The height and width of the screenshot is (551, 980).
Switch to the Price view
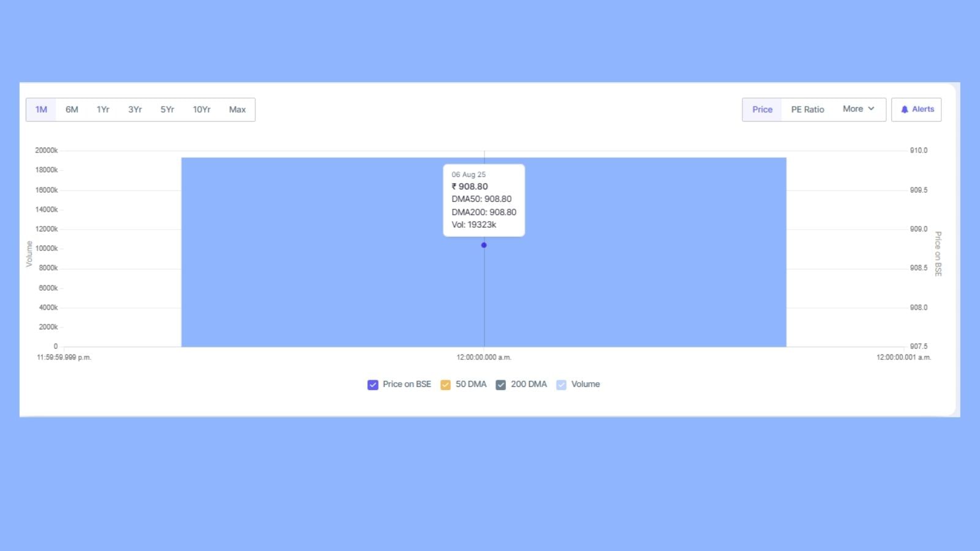[762, 110]
